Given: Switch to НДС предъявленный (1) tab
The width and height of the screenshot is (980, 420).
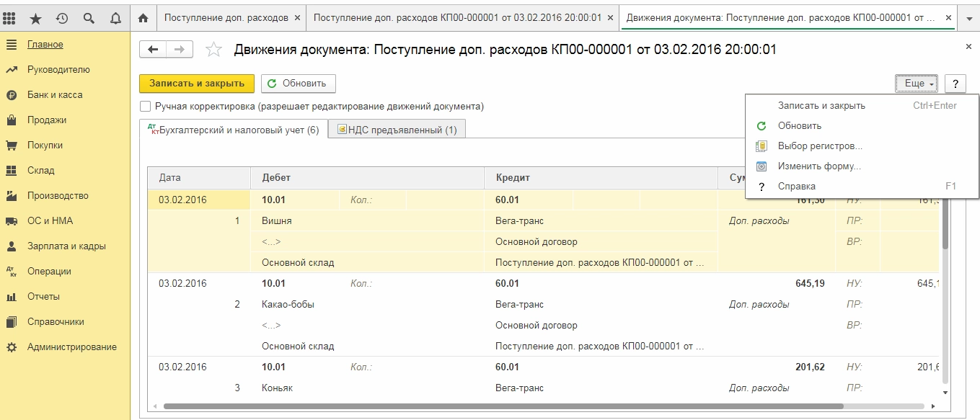Looking at the screenshot, I should tap(397, 130).
